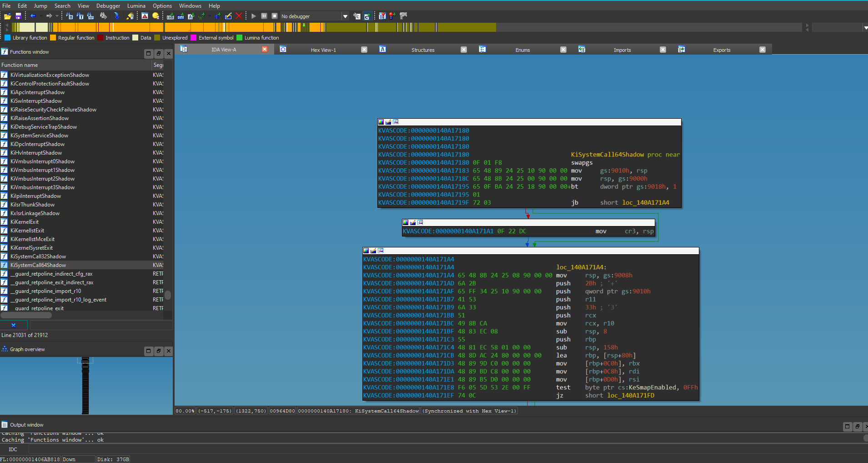
Task: Click the red X delete toolbar icon
Action: click(239, 16)
